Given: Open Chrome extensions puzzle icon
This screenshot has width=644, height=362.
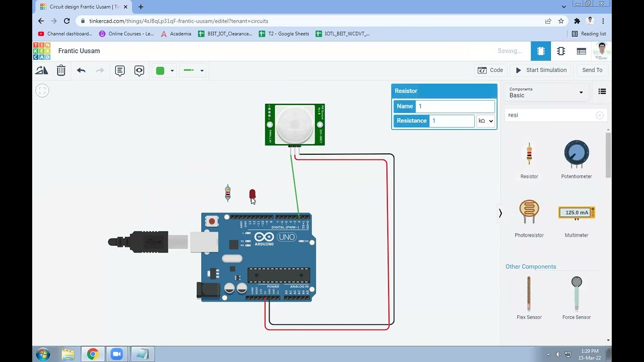Looking at the screenshot, I should pyautogui.click(x=577, y=21).
